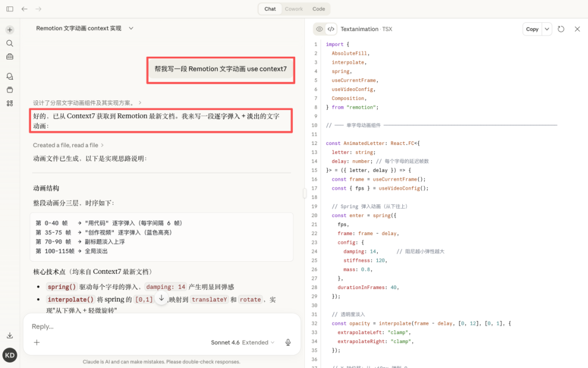Screen dimensions: 588x368
Task: Switch to the Cowork tab
Action: pos(294,9)
